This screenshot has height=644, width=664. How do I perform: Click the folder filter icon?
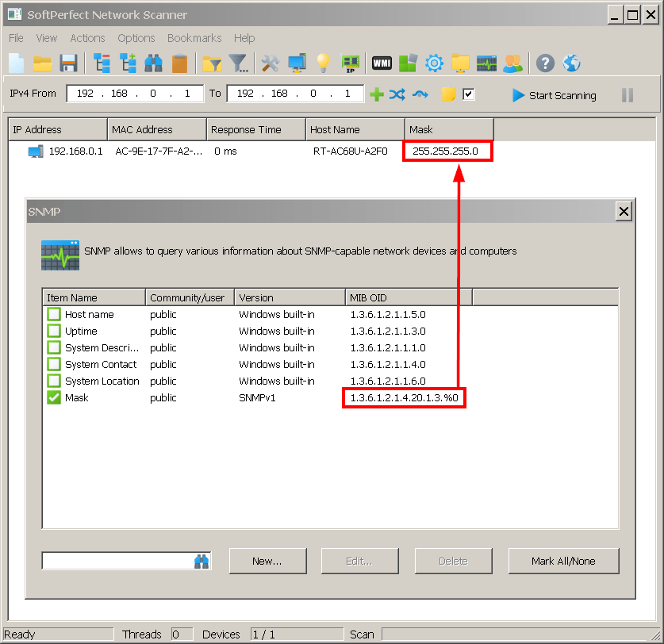click(212, 63)
